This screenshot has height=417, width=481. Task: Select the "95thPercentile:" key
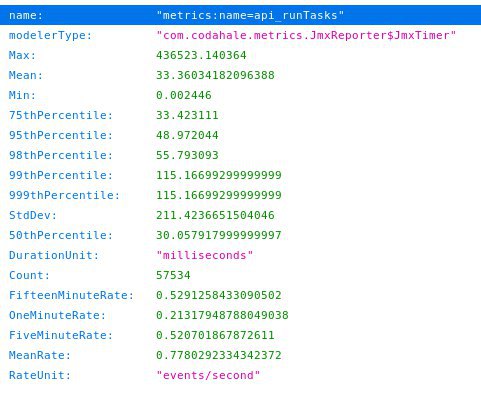pyautogui.click(x=61, y=135)
